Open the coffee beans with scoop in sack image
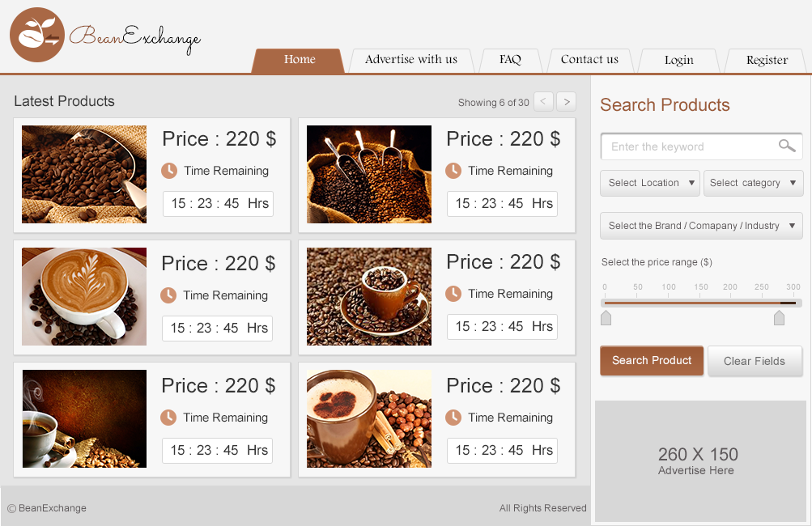812x526 pixels. [x=84, y=175]
